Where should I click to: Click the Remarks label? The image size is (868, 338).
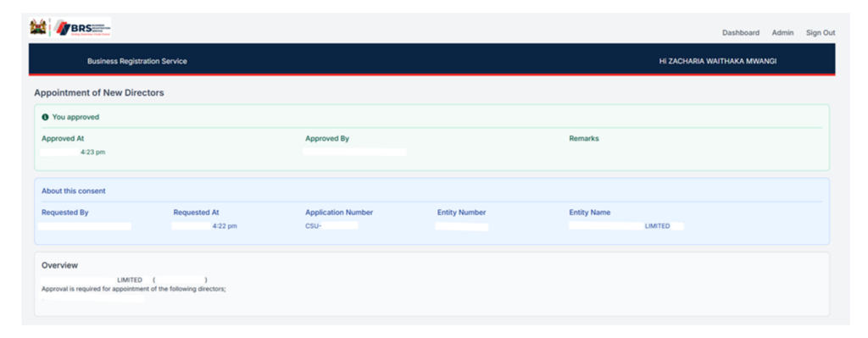click(x=584, y=138)
